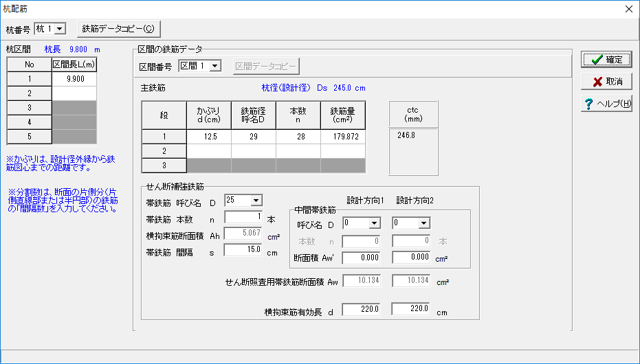
Task: Click 横拘束筋有効長 d field for 設計方向2
Action: (411, 309)
